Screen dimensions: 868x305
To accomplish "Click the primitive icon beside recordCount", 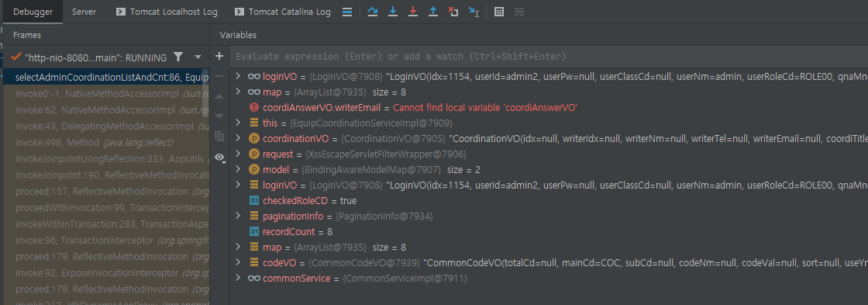I will [254, 231].
